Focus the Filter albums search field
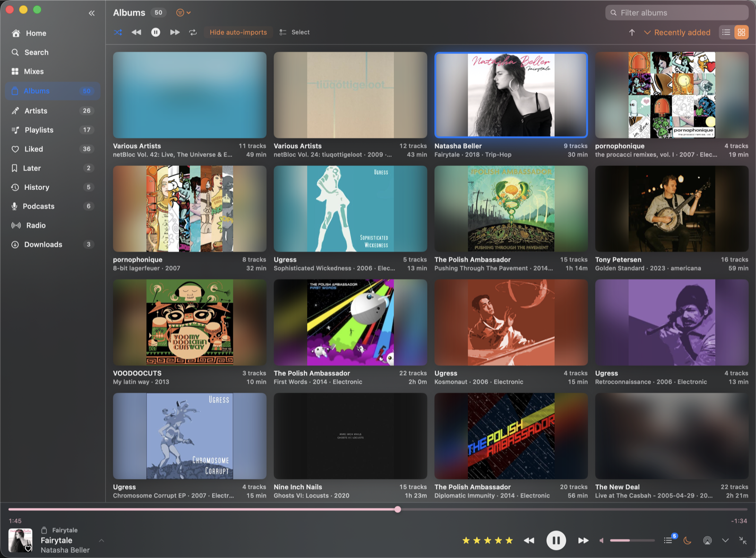This screenshot has height=558, width=756. pyautogui.click(x=677, y=13)
